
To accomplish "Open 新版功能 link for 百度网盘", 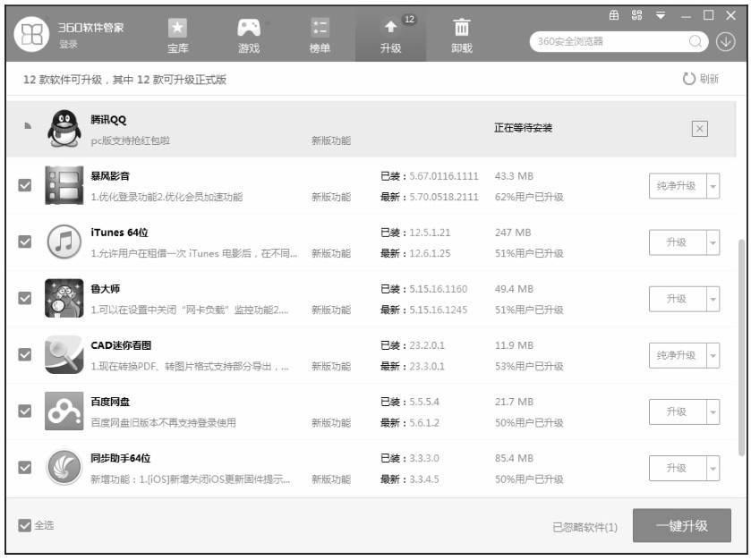I will [x=331, y=423].
